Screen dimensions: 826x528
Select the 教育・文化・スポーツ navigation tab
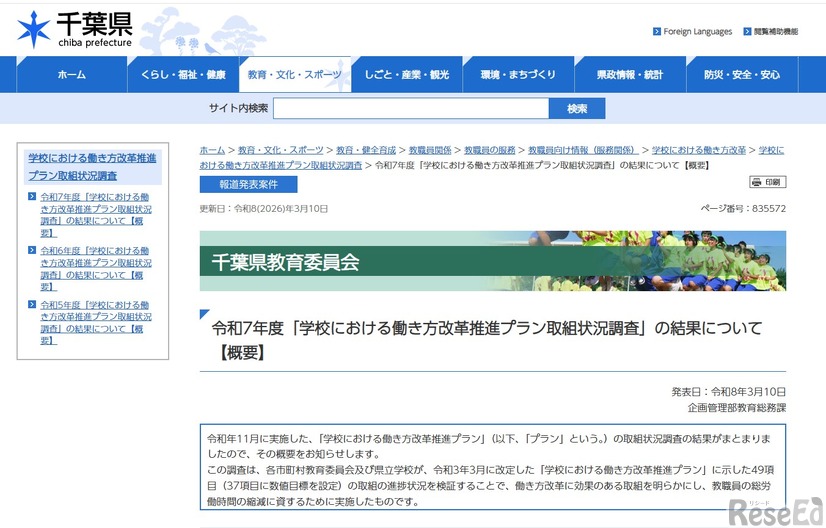tap(295, 74)
